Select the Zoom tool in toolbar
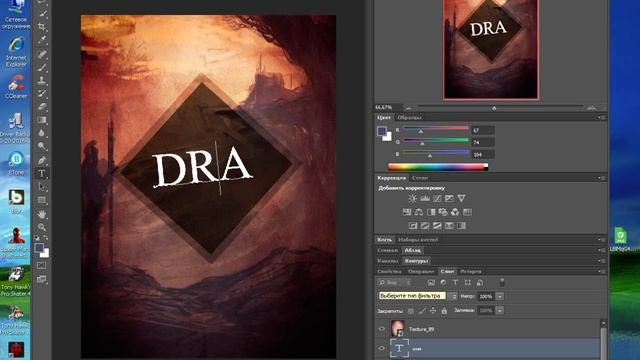 tap(42, 227)
